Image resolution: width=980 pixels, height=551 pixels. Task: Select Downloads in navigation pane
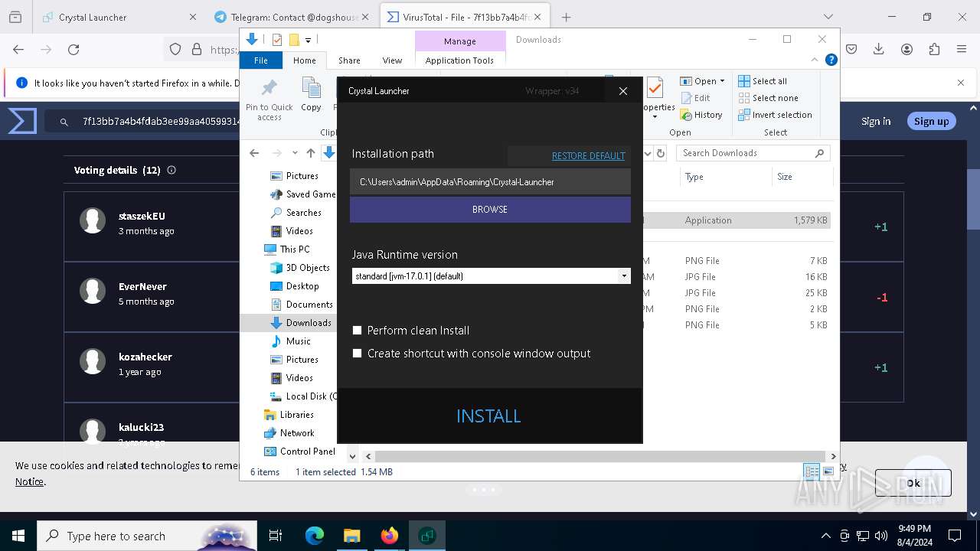coord(301,323)
